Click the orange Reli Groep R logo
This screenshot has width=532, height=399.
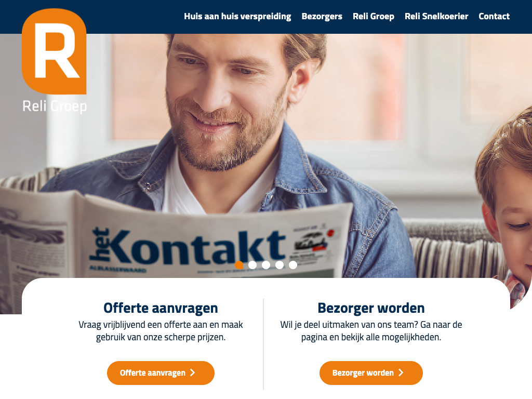pos(54,51)
